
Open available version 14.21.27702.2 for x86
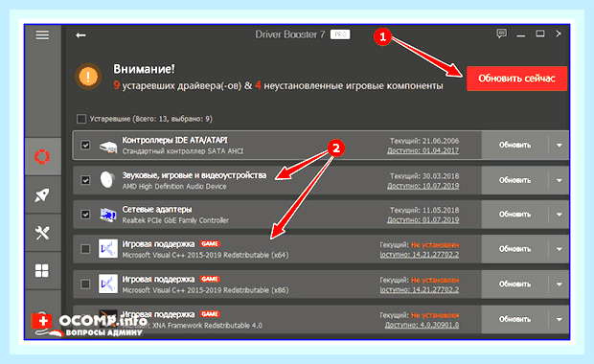(420, 289)
